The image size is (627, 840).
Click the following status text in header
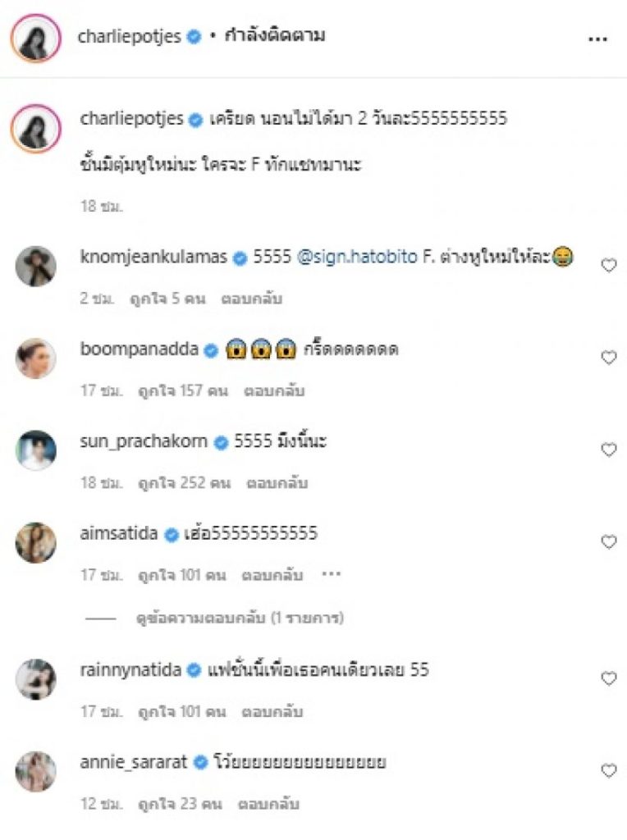tap(268, 36)
